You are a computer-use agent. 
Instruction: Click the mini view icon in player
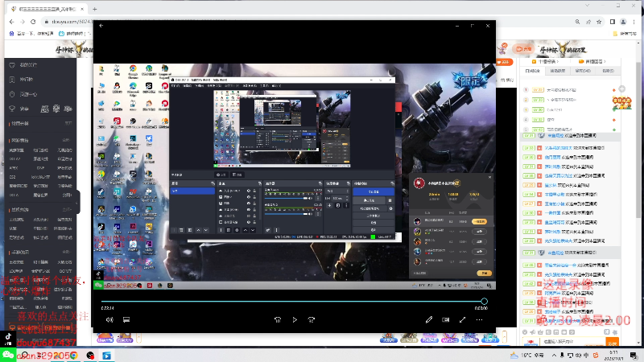tap(446, 319)
